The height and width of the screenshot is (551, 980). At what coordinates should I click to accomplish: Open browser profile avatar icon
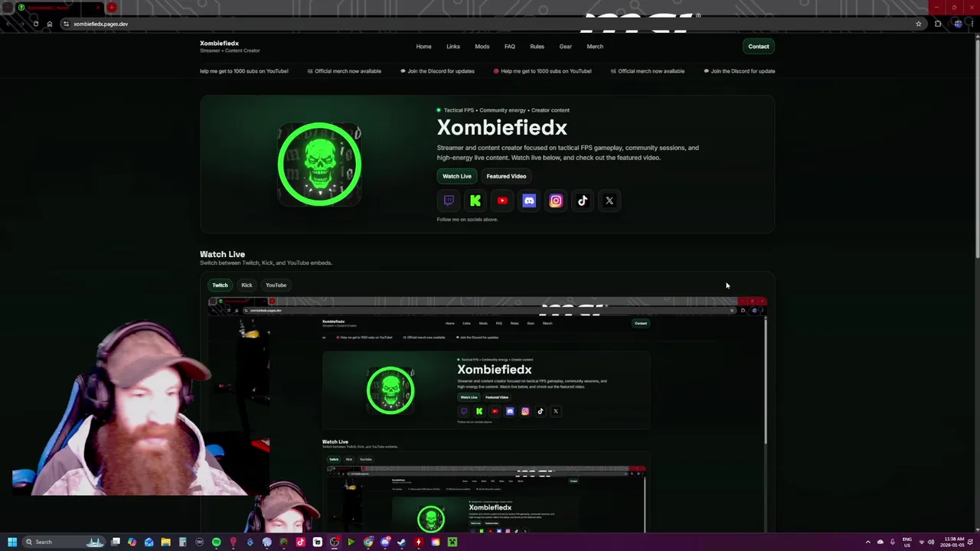point(958,24)
